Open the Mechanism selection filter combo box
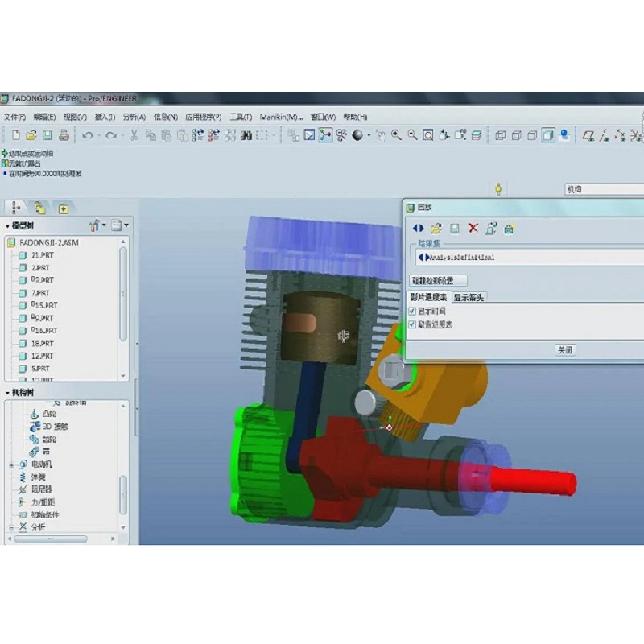The image size is (644, 644). click(604, 189)
